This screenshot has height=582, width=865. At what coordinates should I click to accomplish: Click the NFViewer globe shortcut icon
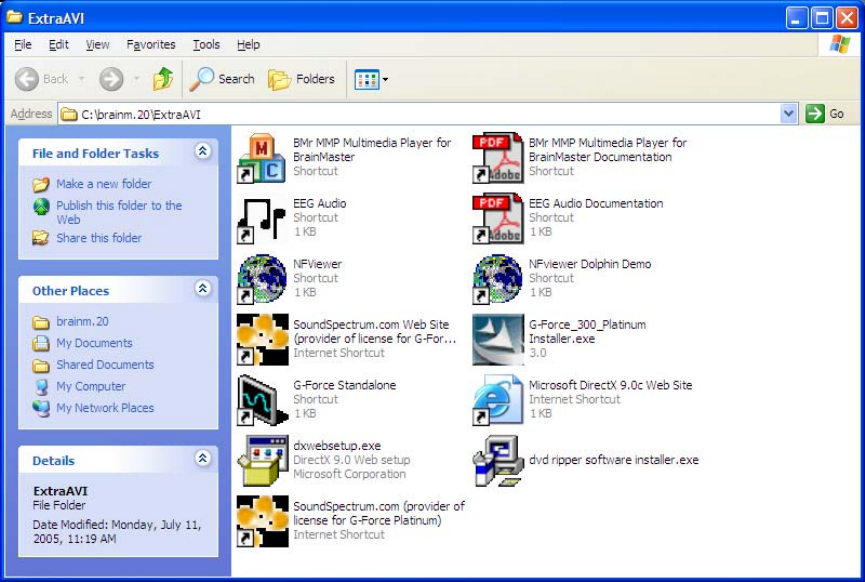tap(260, 280)
